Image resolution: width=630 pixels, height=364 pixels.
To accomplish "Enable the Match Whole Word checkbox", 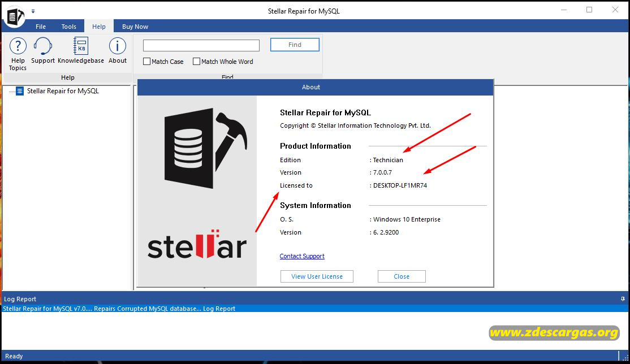I will (196, 62).
